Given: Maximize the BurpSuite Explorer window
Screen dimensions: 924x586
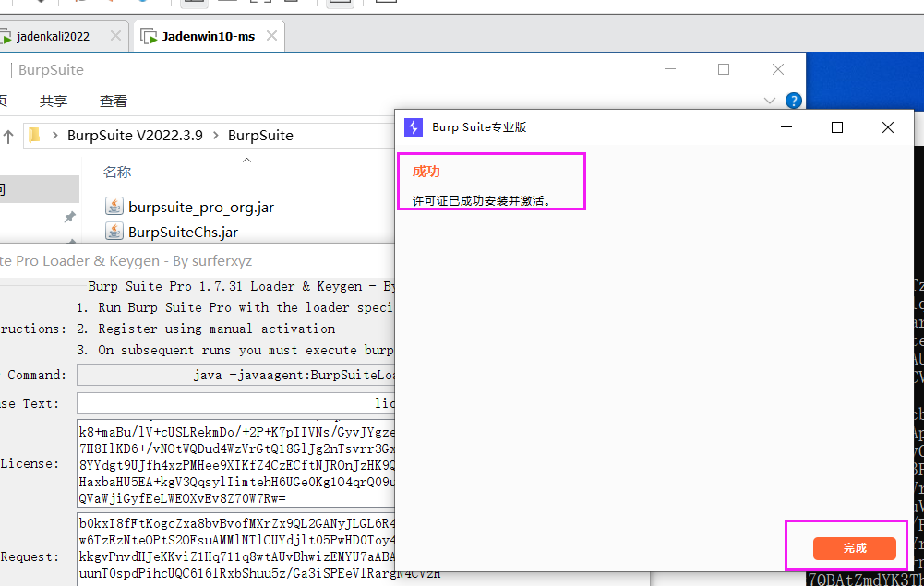Looking at the screenshot, I should pos(724,69).
